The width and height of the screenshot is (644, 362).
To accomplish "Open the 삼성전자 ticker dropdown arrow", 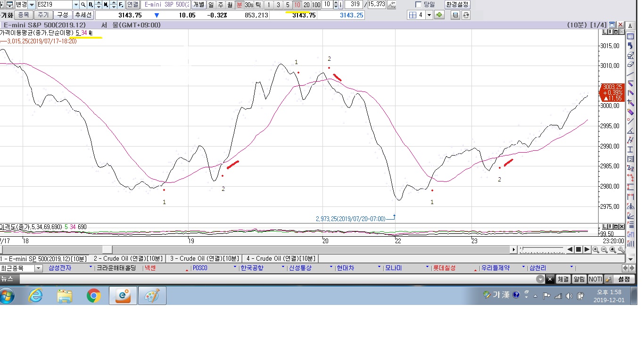I will pyautogui.click(x=91, y=268).
